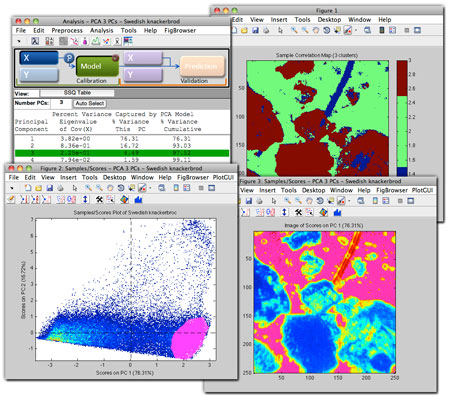Click the Save icon in Figure 2 toolbar
Viewport: 450px width, 396px height.
49,188
